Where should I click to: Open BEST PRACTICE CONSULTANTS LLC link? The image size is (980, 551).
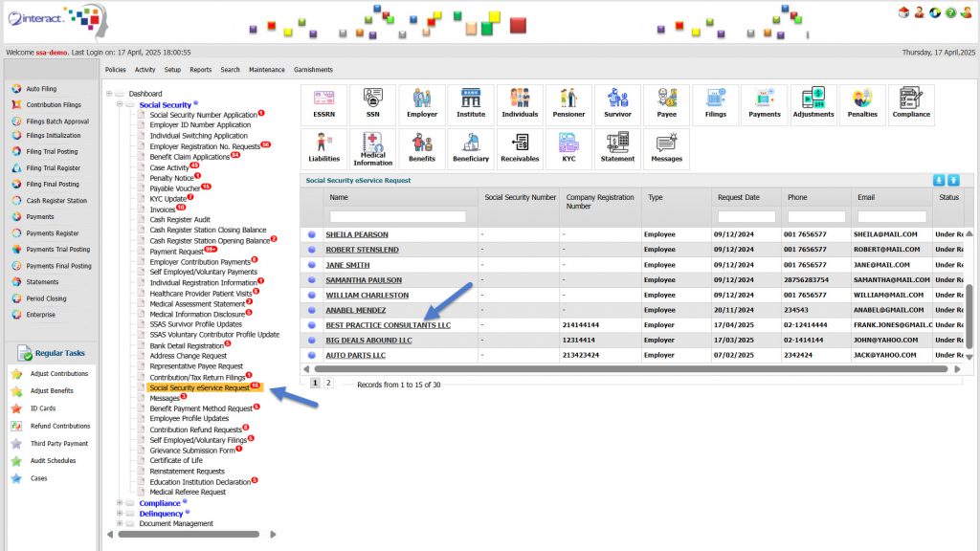tap(388, 325)
